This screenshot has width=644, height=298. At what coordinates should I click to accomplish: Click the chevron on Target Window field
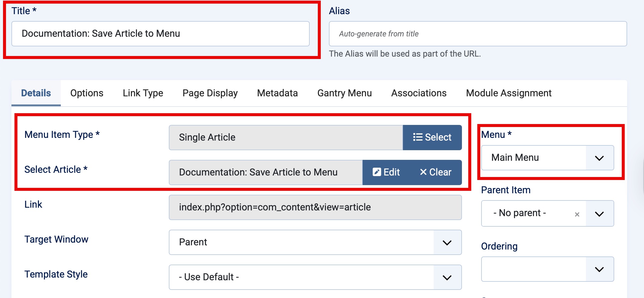pos(447,242)
